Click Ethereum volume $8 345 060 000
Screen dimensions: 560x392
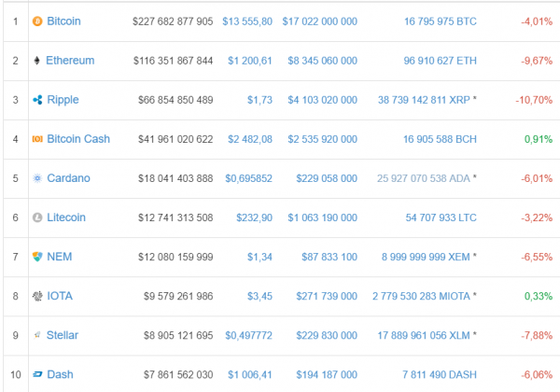click(323, 61)
